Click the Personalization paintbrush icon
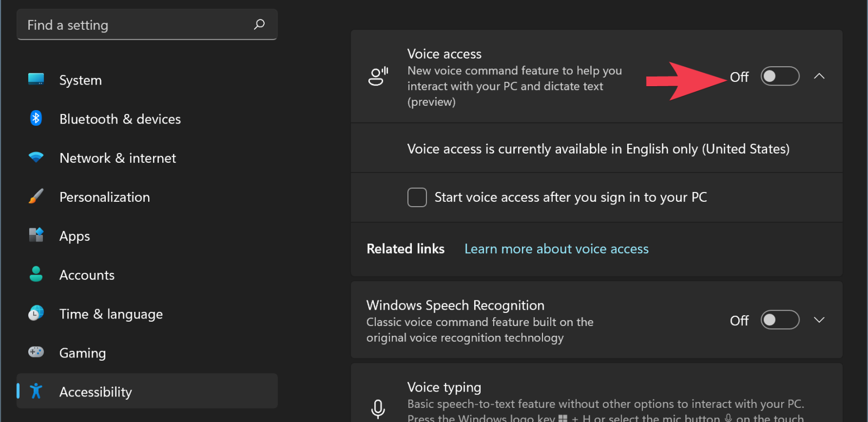 (36, 196)
